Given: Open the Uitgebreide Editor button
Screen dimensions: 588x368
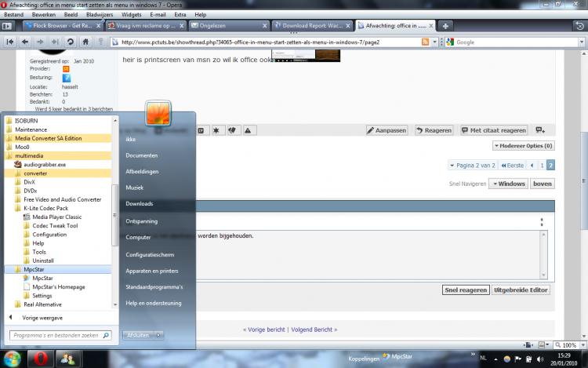Looking at the screenshot, I should tap(521, 290).
